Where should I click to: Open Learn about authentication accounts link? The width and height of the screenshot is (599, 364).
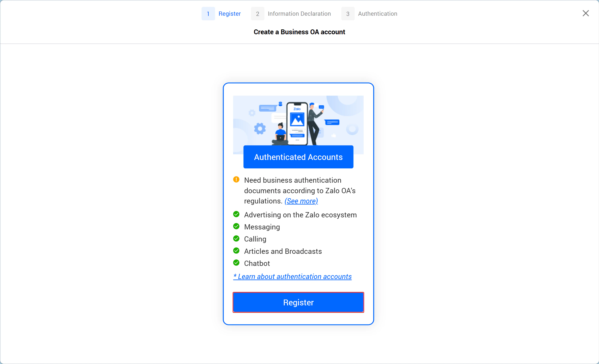tap(292, 277)
